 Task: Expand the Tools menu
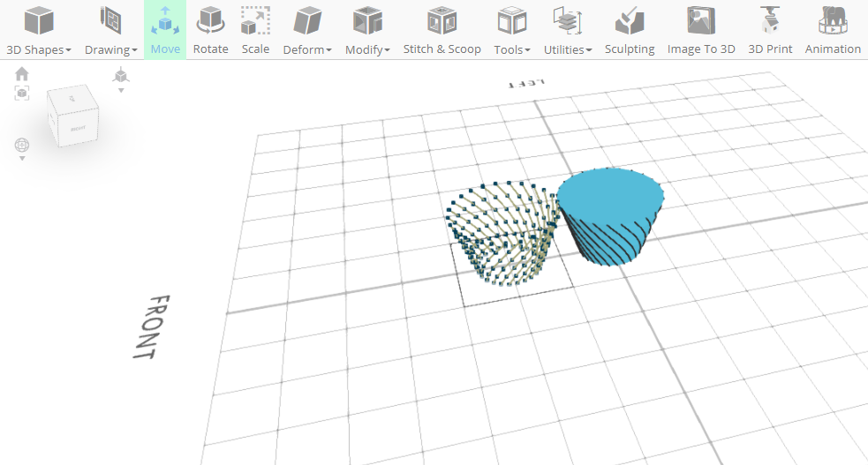click(x=512, y=30)
